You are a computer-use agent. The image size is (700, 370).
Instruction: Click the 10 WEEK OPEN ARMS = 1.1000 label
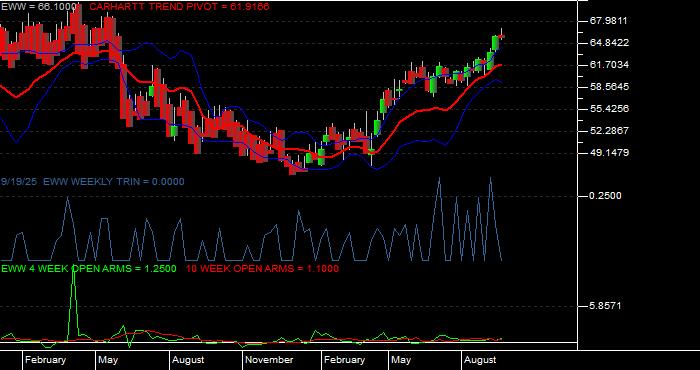coord(262,269)
